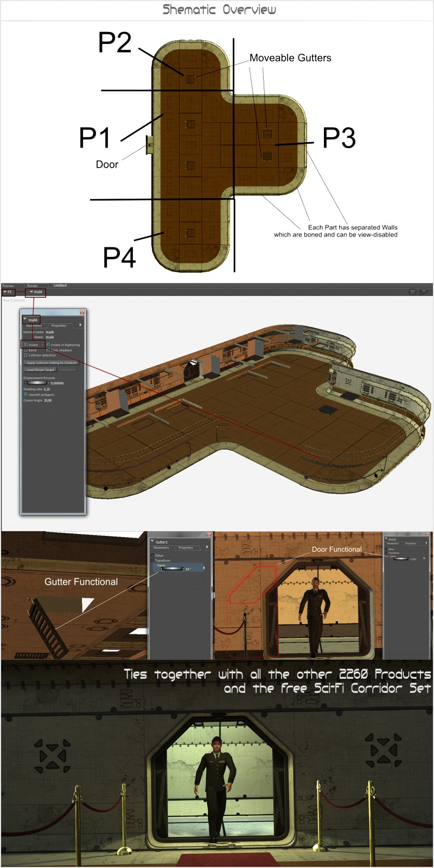Select Properties tab in Gutter1 panel

point(186,548)
